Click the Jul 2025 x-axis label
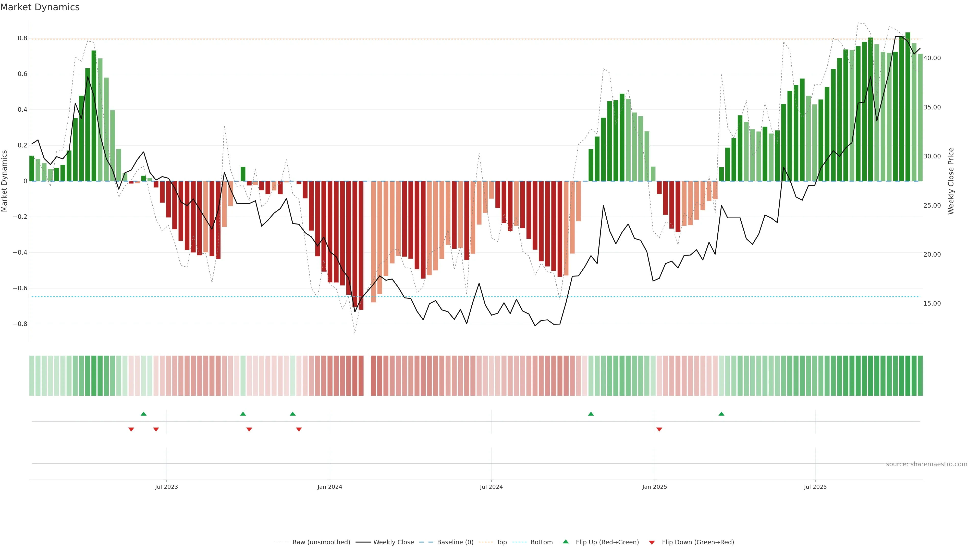The height and width of the screenshot is (551, 980). point(815,487)
